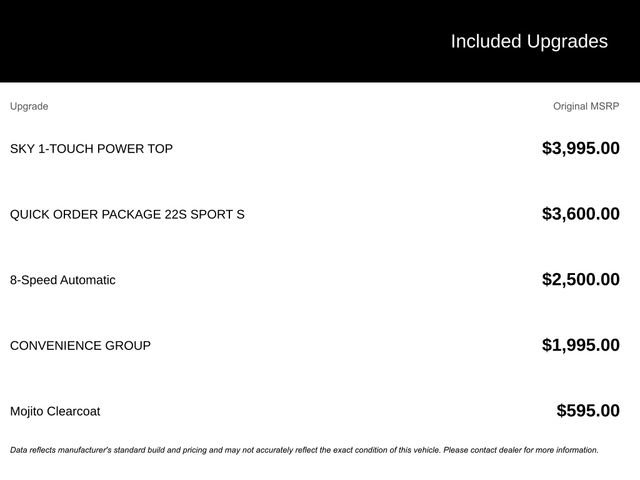
Task: Select the Mojito Clearcoat upgrade
Action: click(x=55, y=411)
